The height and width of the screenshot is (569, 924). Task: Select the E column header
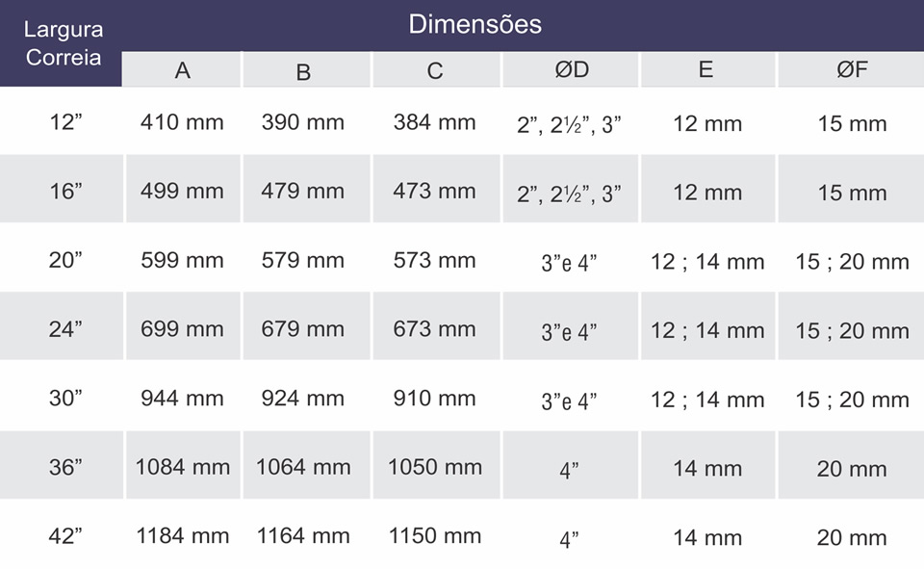coord(707,69)
